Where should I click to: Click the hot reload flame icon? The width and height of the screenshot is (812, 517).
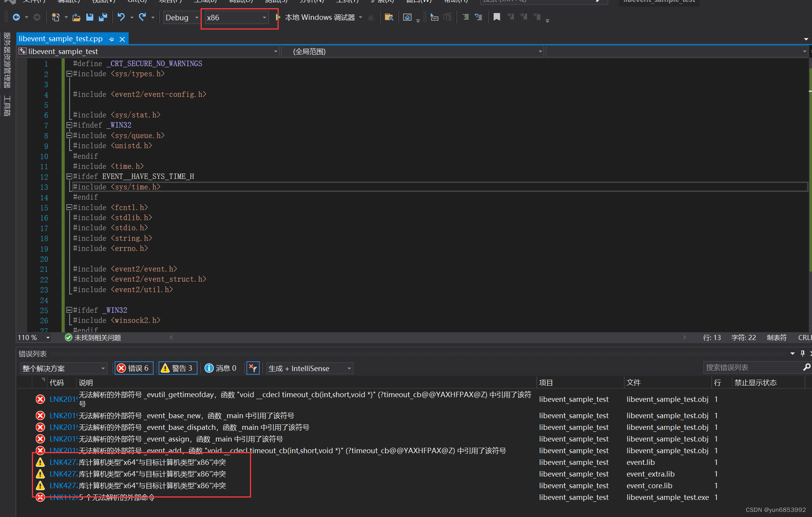(371, 18)
